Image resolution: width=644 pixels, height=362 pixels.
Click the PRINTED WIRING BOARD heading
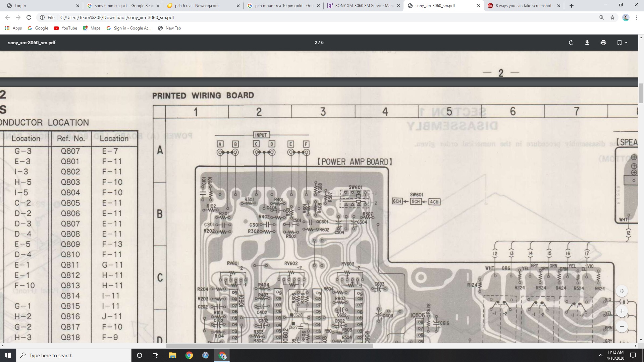coord(203,96)
